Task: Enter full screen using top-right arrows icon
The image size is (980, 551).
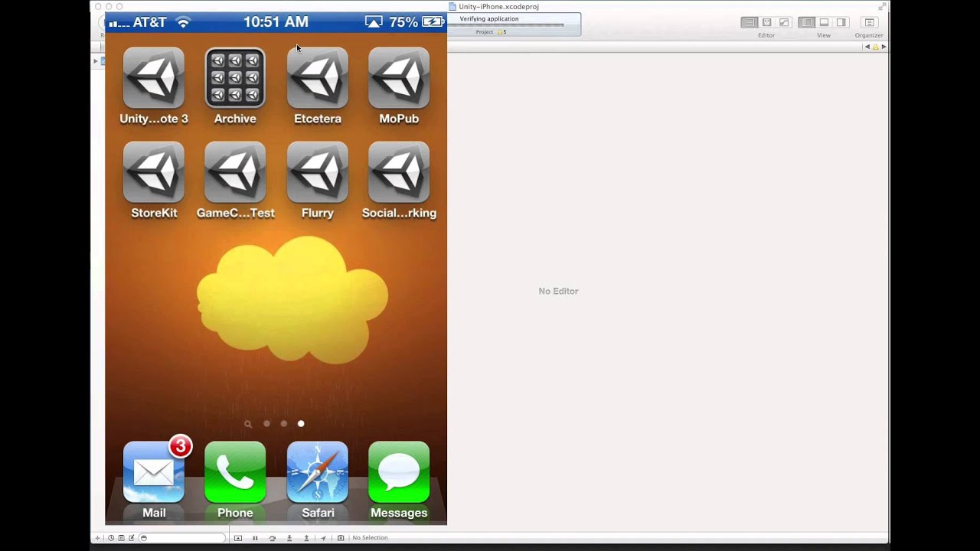Action: pyautogui.click(x=882, y=7)
